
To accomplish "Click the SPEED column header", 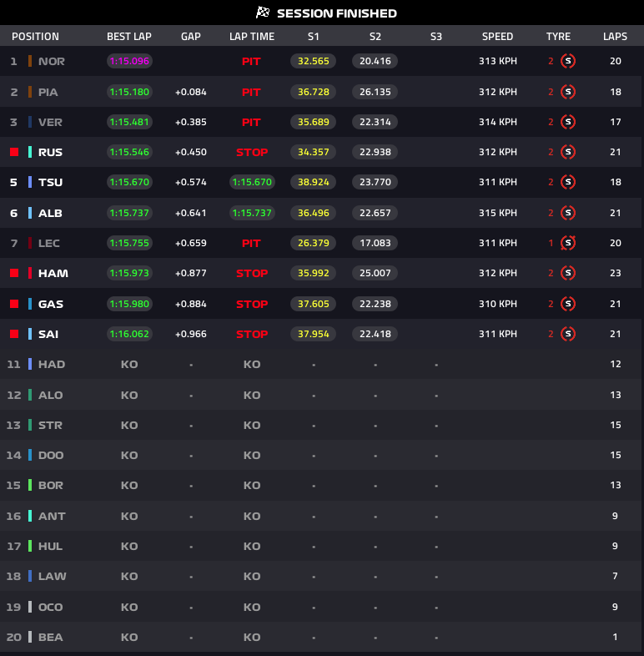I will pos(497,37).
